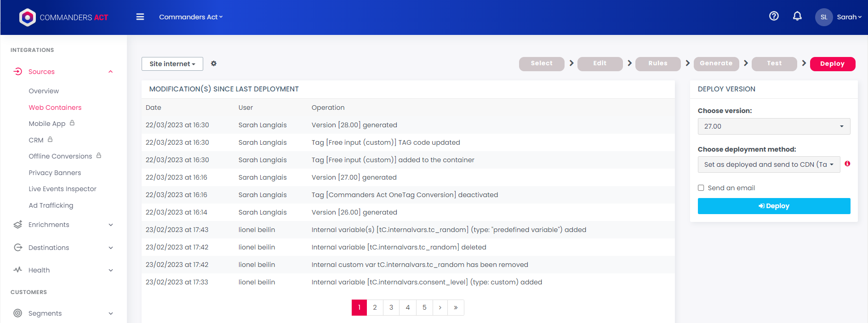Click the SL user avatar

[x=823, y=17]
